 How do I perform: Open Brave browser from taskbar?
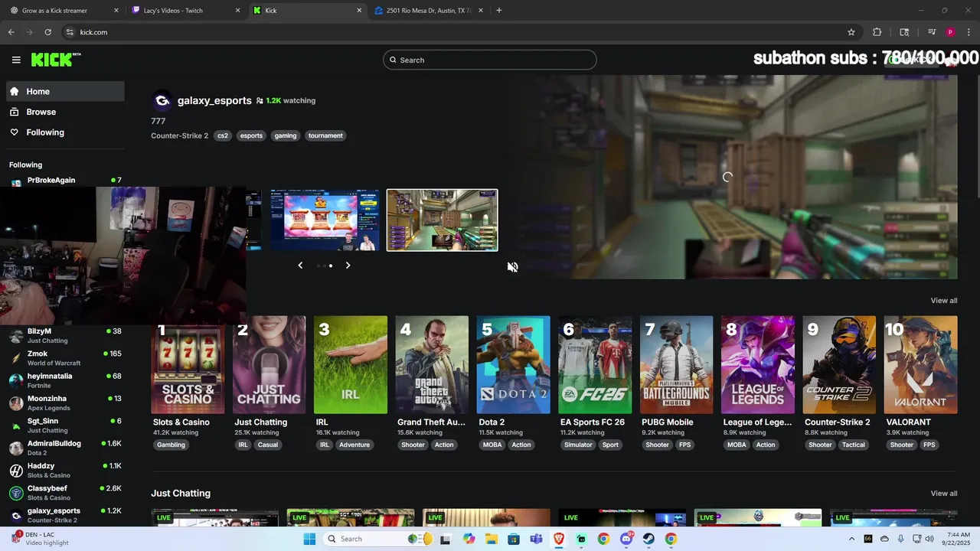click(x=559, y=539)
